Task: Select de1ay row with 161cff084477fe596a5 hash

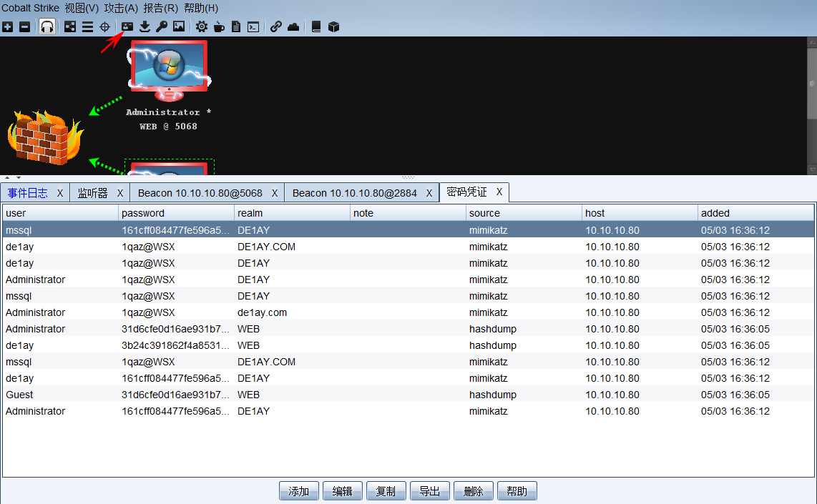Action: (408, 378)
